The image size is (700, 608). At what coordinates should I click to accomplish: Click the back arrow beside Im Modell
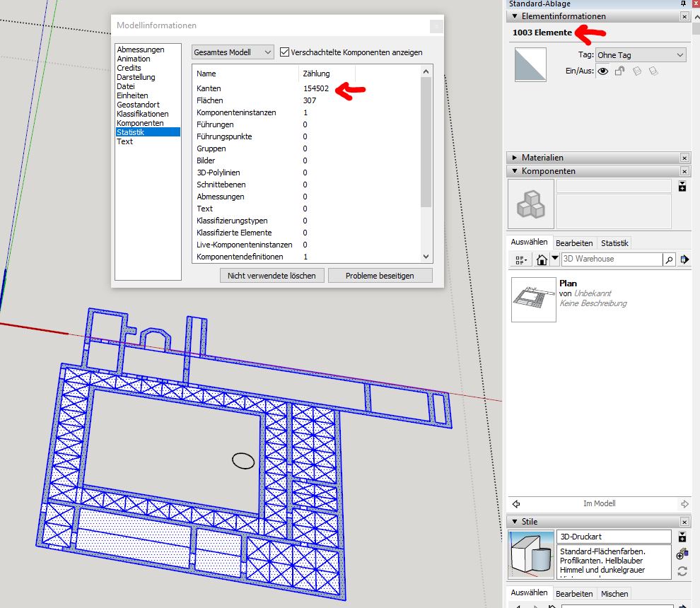tap(516, 504)
